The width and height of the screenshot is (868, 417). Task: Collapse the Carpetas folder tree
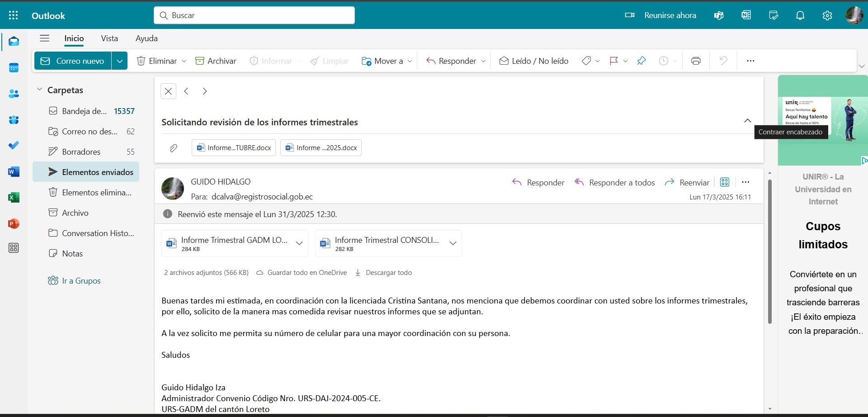tap(39, 90)
